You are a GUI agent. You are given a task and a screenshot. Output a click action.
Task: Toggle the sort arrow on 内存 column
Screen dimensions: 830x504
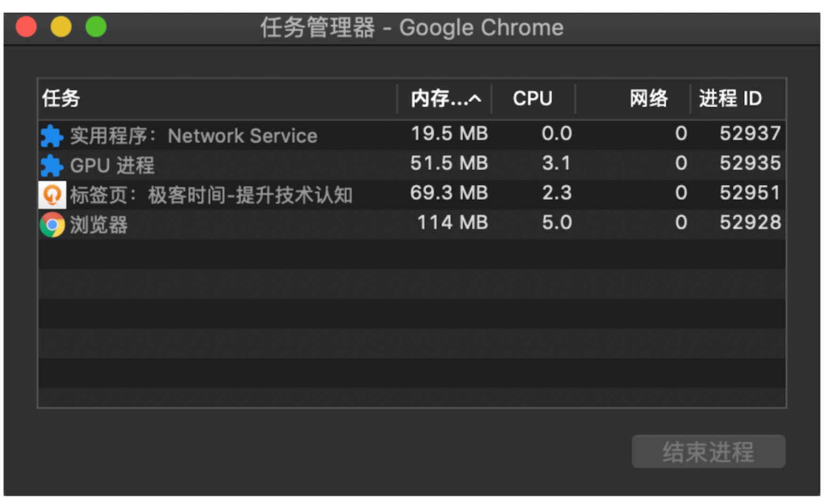click(475, 99)
